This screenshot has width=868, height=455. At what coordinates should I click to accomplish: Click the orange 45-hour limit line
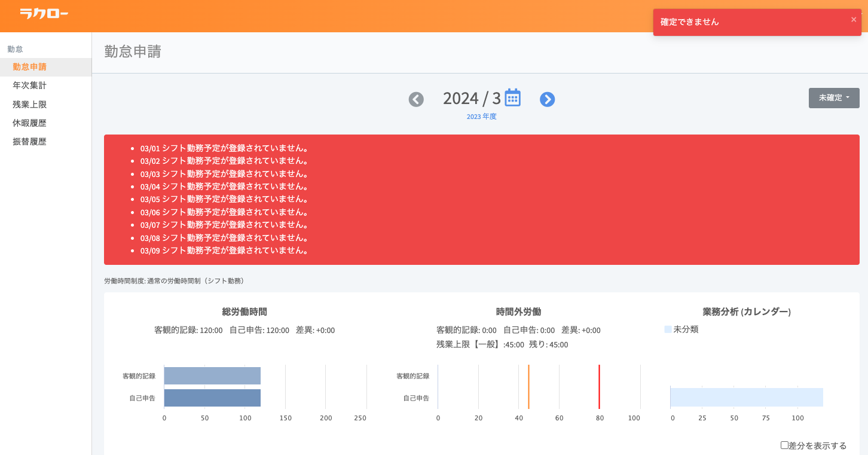pyautogui.click(x=528, y=386)
